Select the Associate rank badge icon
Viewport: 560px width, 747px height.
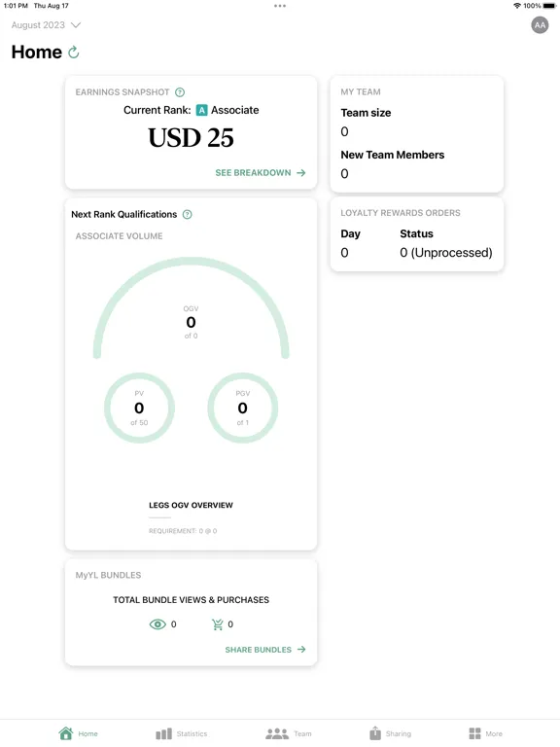[202, 110]
